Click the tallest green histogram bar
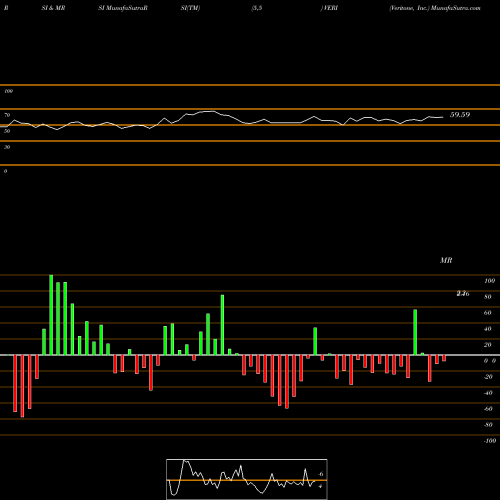The width and height of the screenshot is (500, 500). (51, 315)
